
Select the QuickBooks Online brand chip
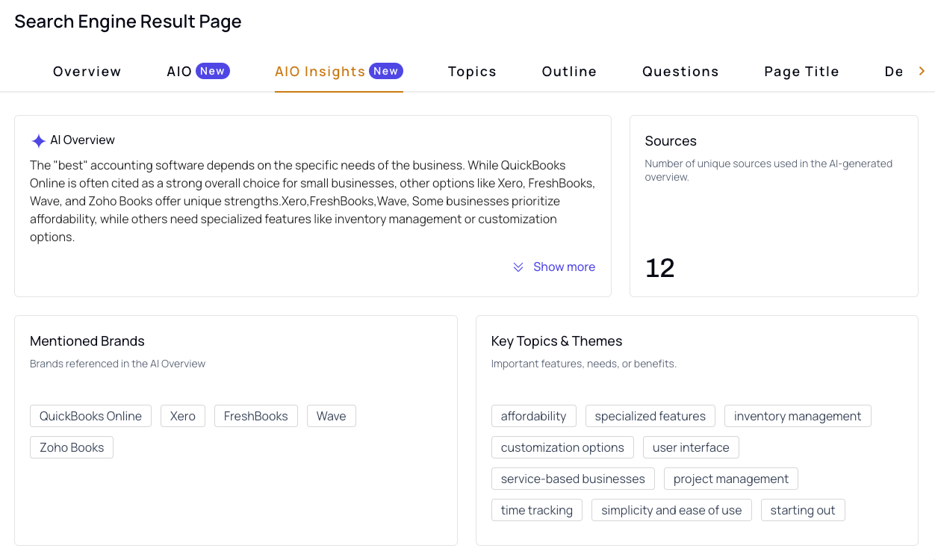[90, 416]
